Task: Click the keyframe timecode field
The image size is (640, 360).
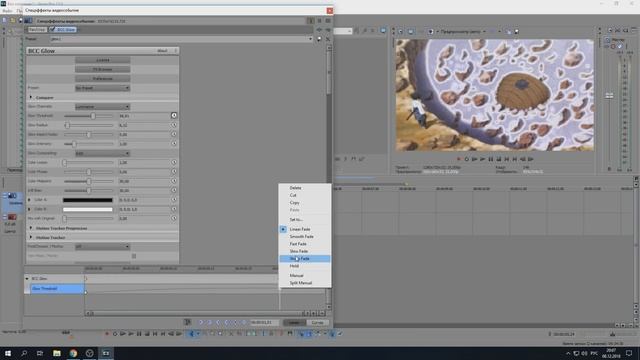Action: coord(264,322)
